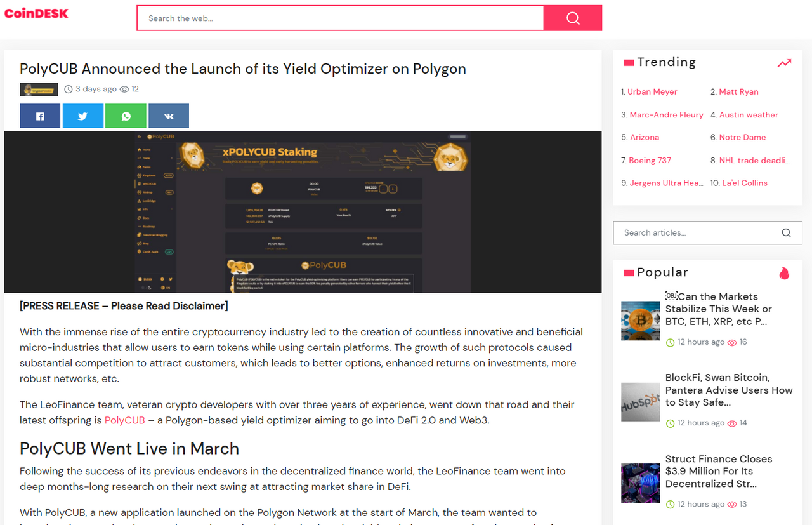The height and width of the screenshot is (525, 812).
Task: Open trending topic Notre Dame
Action: click(742, 137)
